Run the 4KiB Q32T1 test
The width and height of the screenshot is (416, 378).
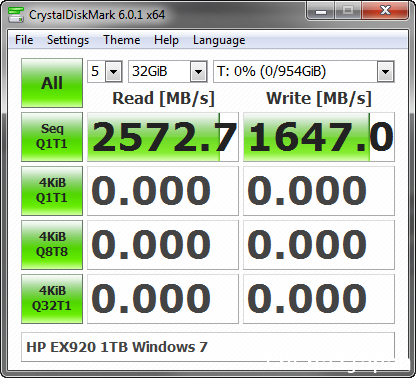[x=52, y=299]
